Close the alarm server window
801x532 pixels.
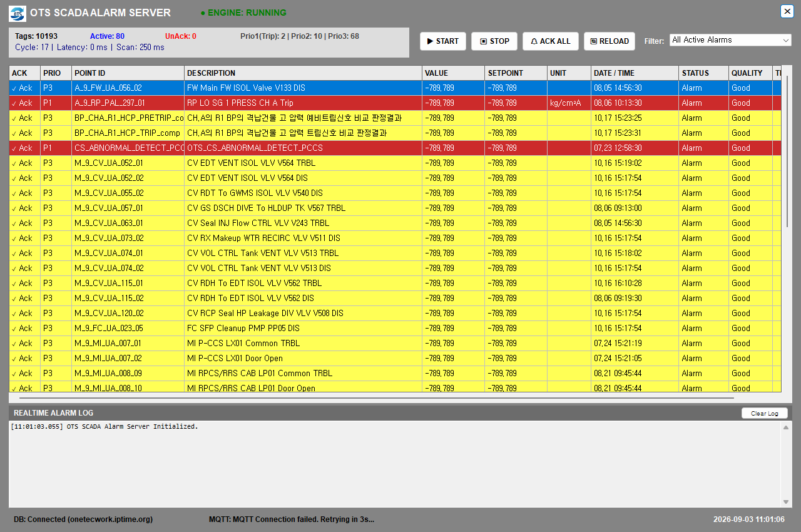[x=787, y=11]
